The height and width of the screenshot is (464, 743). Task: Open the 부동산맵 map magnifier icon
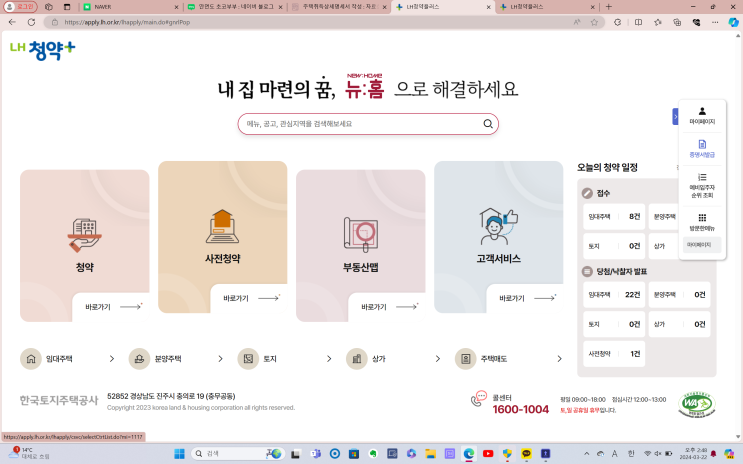(361, 234)
